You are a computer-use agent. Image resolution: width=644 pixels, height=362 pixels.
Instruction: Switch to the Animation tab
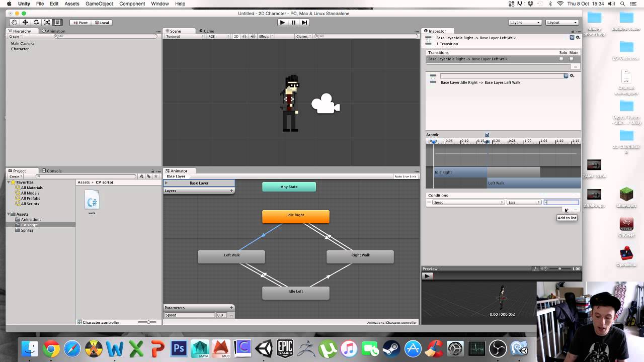(54, 31)
